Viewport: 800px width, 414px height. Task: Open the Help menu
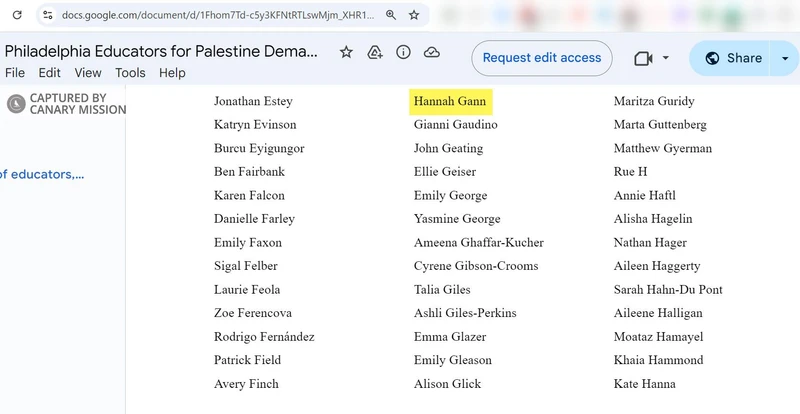(172, 73)
